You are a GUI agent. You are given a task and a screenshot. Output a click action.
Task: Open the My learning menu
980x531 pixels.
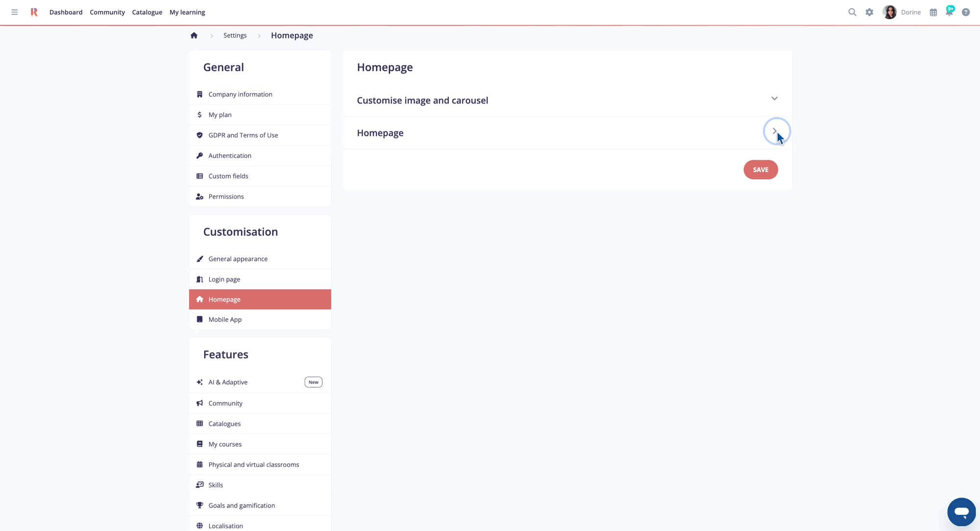click(x=187, y=12)
